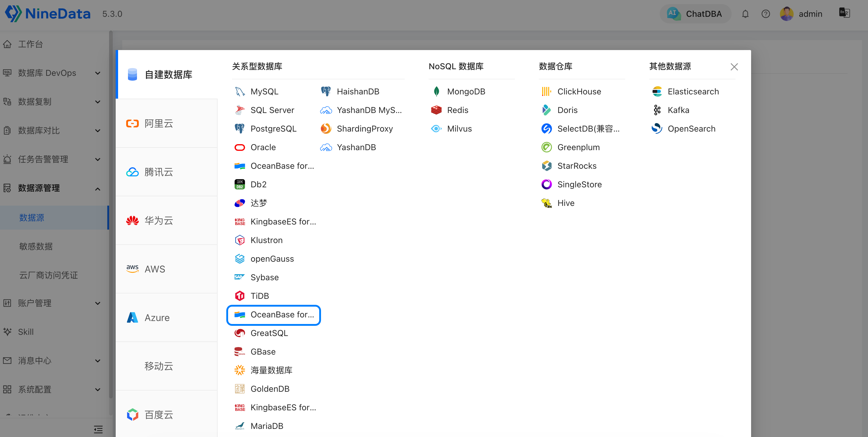Image resolution: width=868 pixels, height=437 pixels.
Task: Collapse the sidebar using bottom menu icon
Action: [98, 429]
